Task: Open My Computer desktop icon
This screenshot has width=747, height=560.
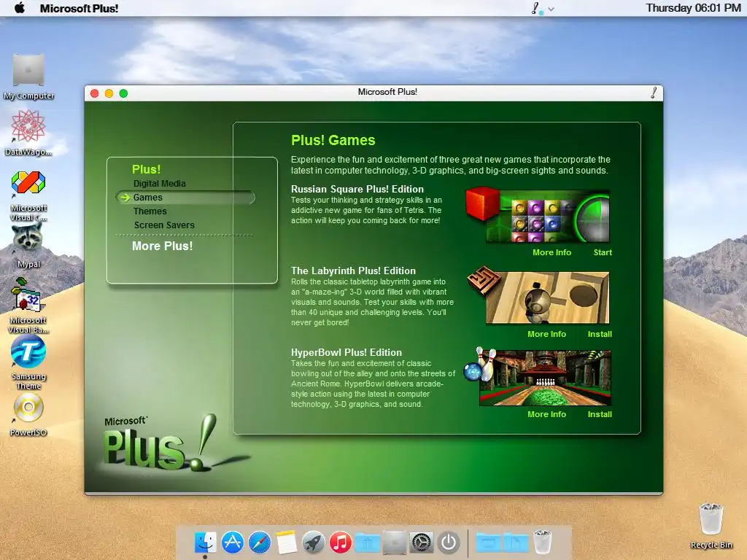Action: point(28,77)
